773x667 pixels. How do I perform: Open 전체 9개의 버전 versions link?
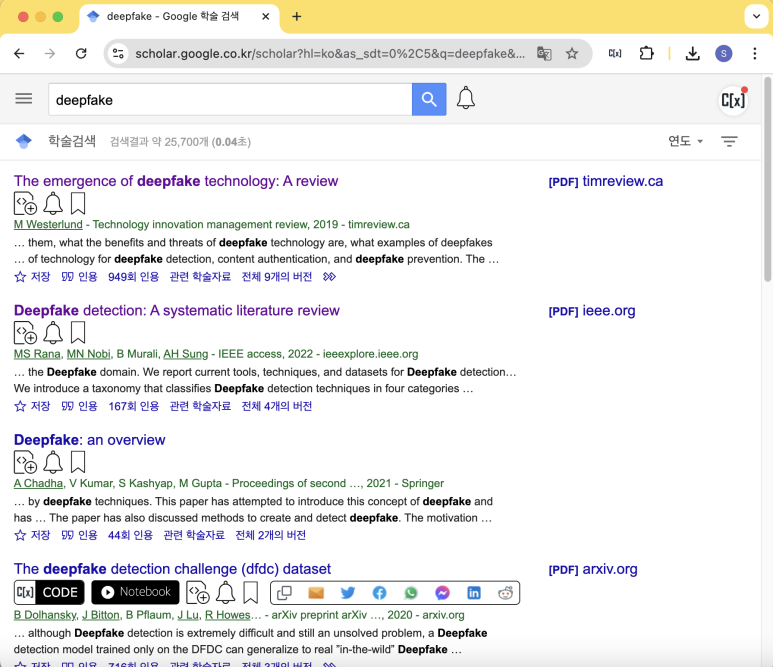click(277, 277)
